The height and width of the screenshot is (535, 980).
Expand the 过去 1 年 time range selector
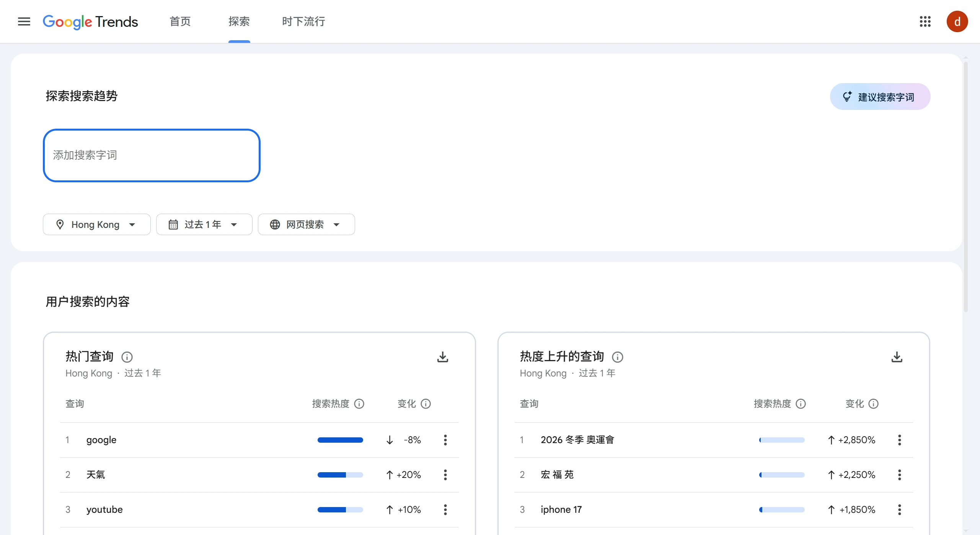204,224
